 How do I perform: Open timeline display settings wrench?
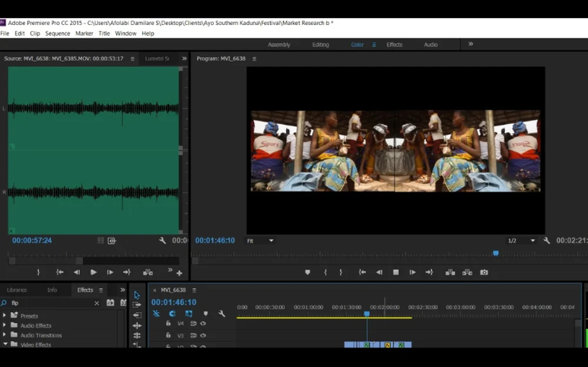pos(221,314)
